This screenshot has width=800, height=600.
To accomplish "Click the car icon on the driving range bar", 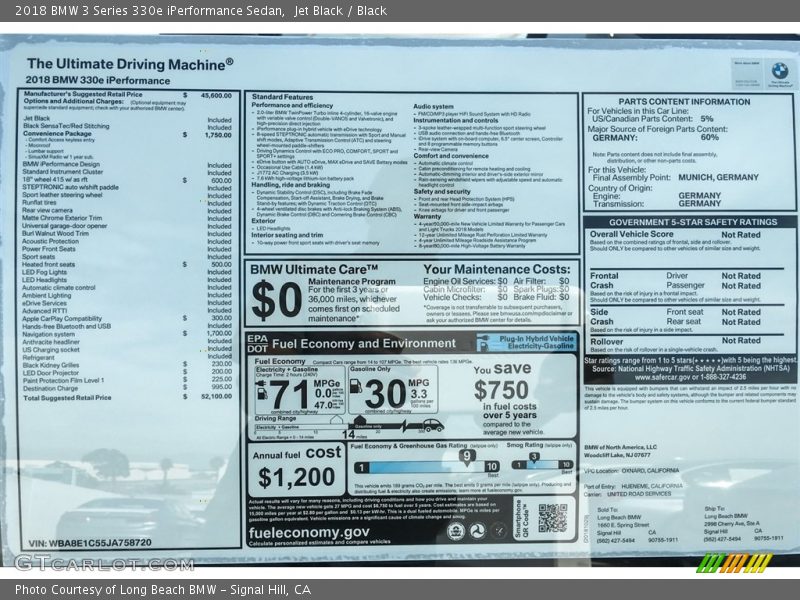I will [x=433, y=425].
